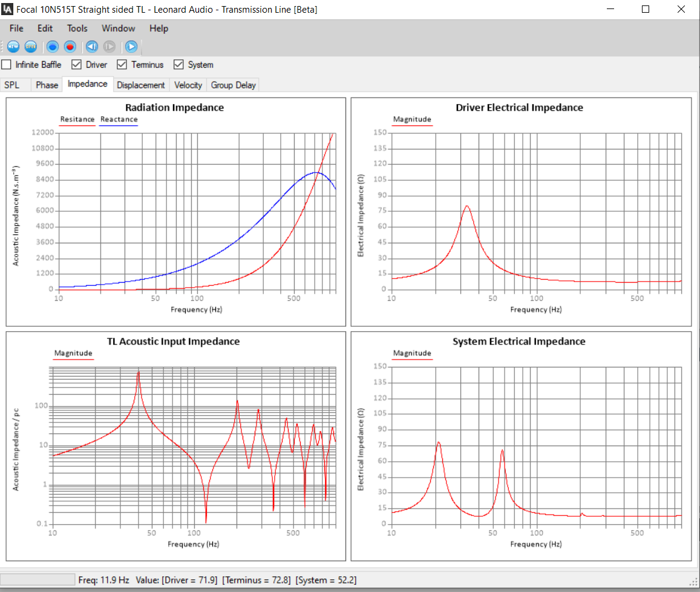Click the NEW project toolbar icon
The height and width of the screenshot is (592, 700).
click(x=13, y=47)
